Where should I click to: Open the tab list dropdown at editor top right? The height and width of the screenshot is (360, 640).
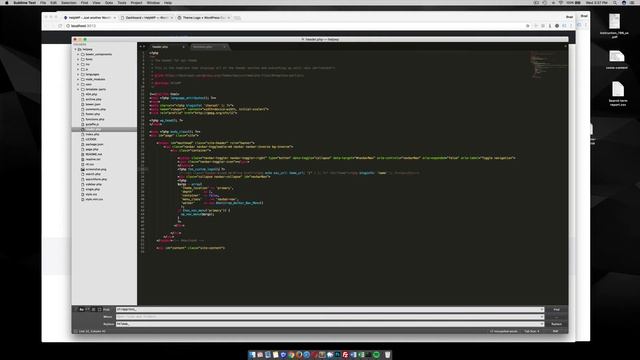565,47
